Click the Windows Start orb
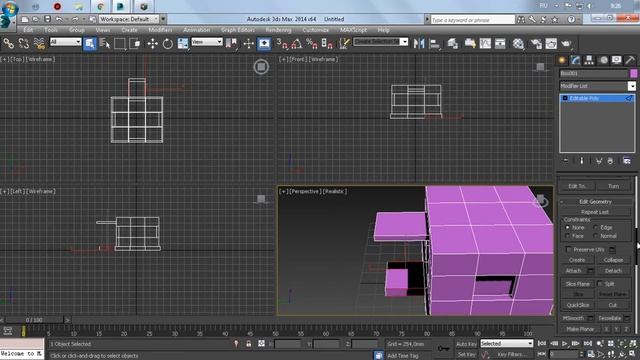 (x=9, y=8)
